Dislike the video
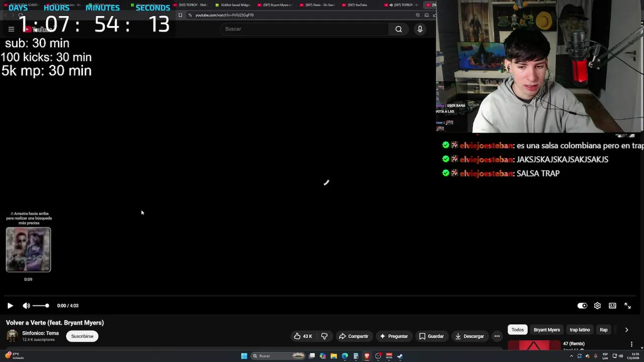Screen dimensions: 644x362 coord(325,336)
